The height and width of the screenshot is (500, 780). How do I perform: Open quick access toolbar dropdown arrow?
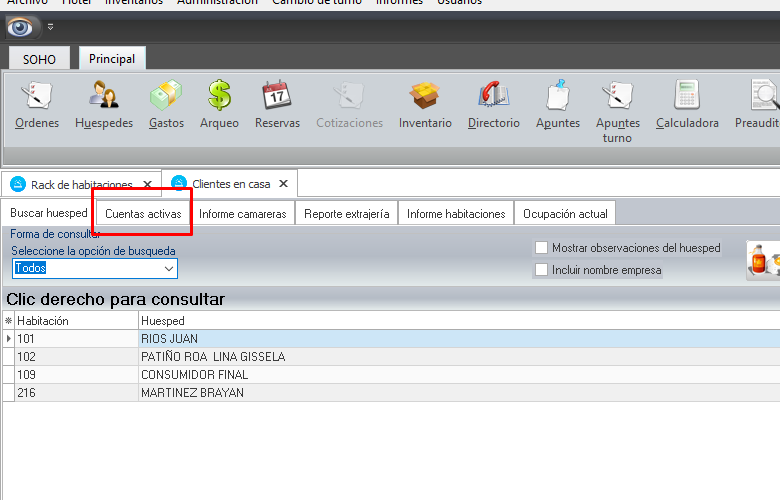click(50, 27)
